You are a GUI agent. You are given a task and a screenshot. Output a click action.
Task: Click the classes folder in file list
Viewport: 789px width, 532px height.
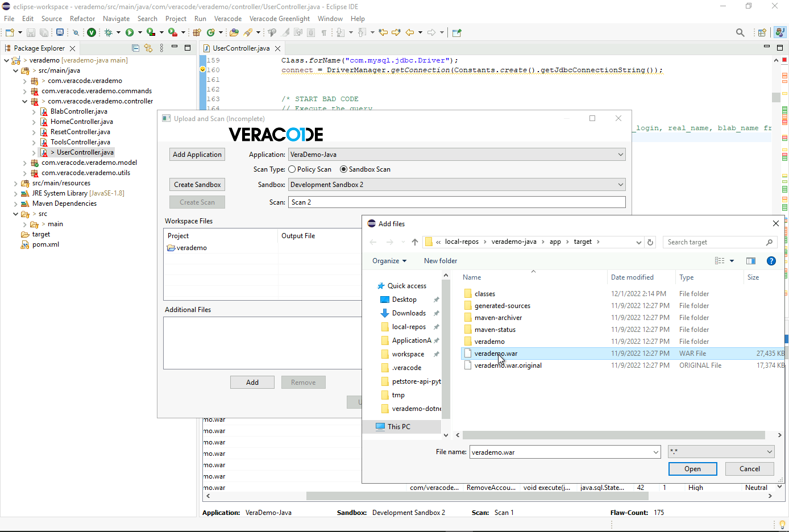pos(485,294)
